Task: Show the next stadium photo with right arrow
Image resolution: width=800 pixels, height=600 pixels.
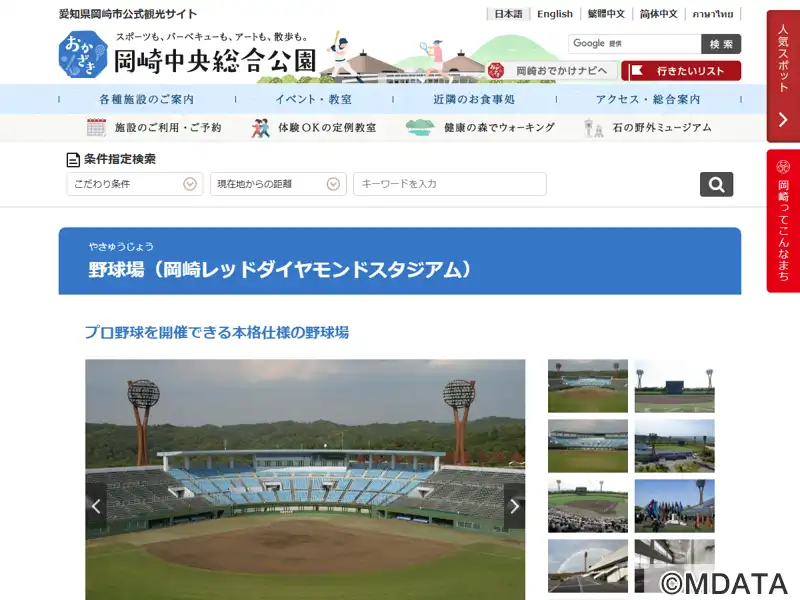Action: pos(514,506)
